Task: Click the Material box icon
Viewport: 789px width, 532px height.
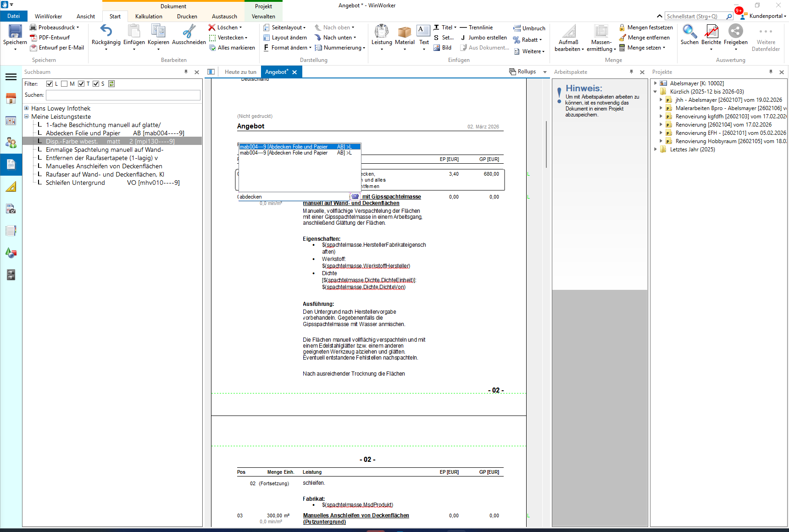Action: point(405,32)
